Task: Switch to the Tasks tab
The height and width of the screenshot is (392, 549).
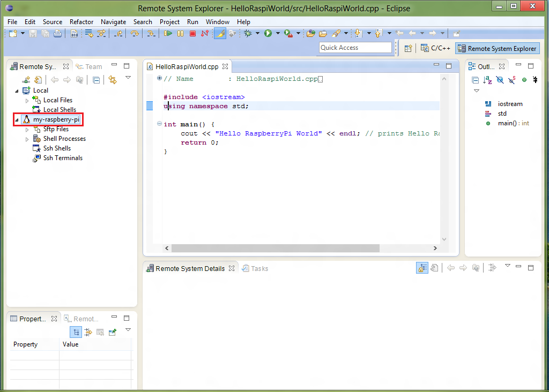Action: click(x=255, y=268)
